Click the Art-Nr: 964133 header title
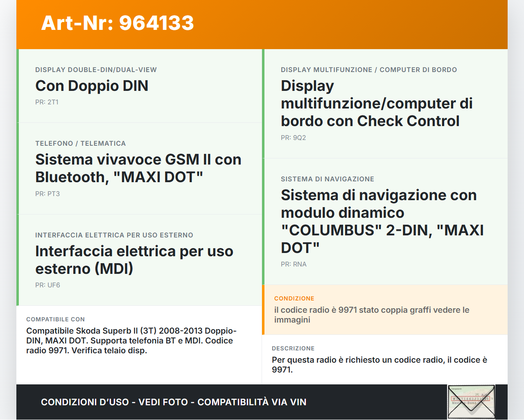 coord(117,23)
